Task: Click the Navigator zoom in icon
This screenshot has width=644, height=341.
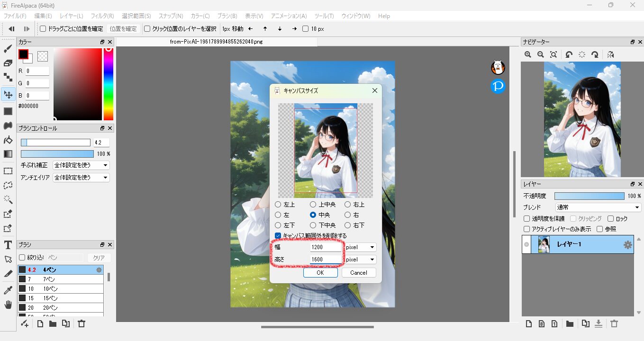Action: [x=528, y=55]
